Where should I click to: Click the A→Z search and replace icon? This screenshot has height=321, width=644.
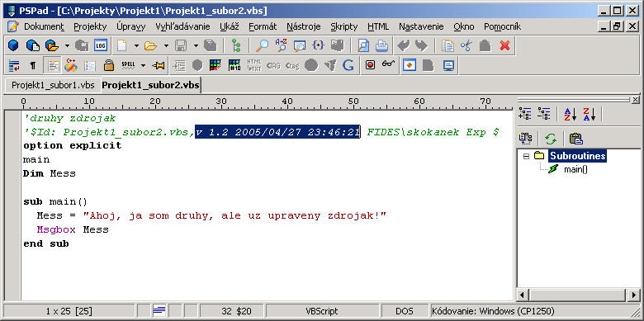pyautogui.click(x=281, y=45)
